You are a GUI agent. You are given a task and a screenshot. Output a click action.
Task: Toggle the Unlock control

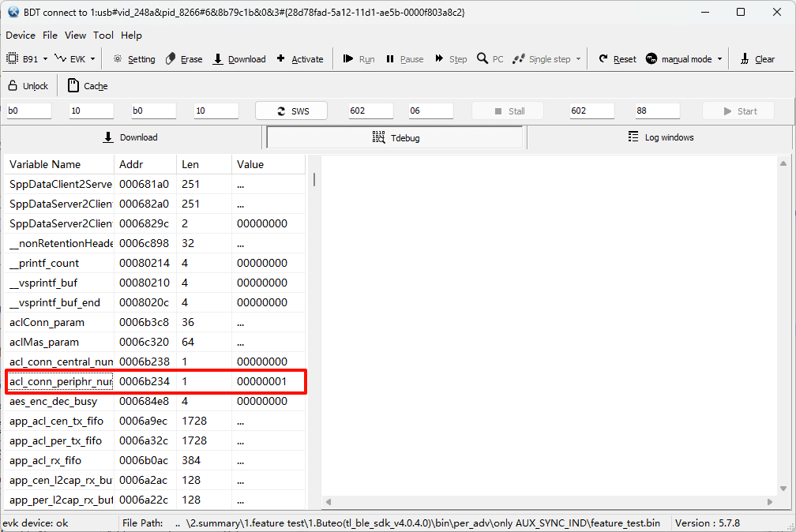point(28,85)
